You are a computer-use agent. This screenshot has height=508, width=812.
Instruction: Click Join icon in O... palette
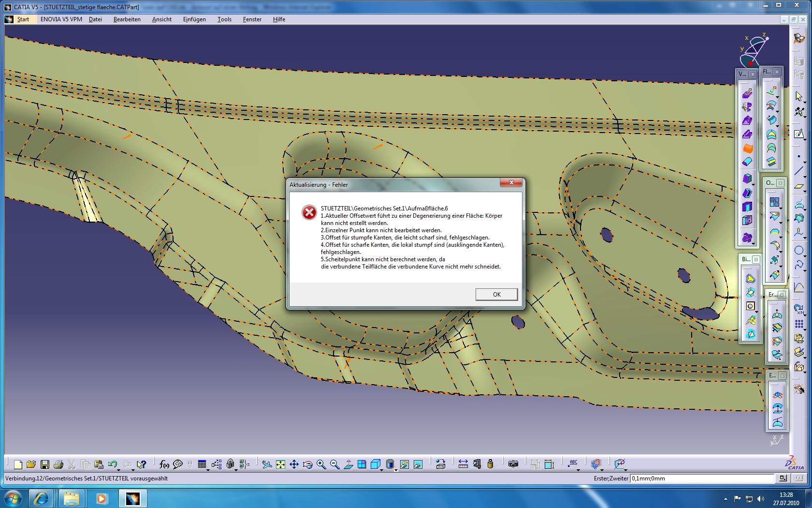coord(774,202)
